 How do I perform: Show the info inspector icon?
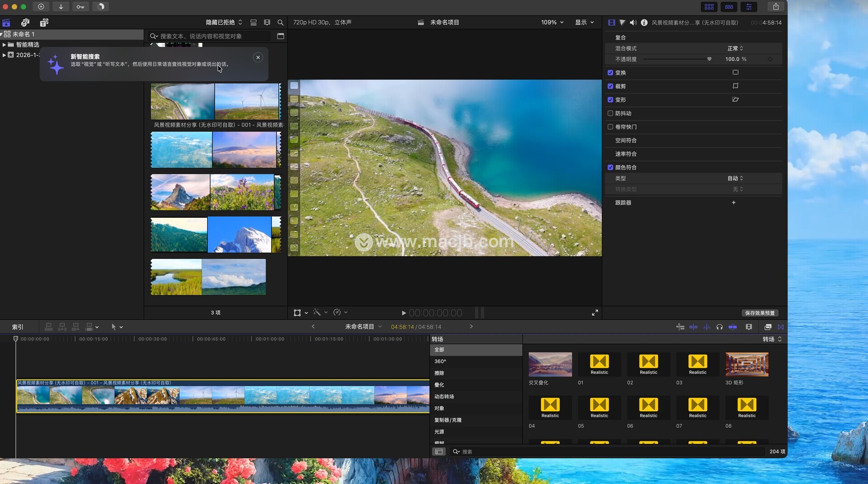(x=644, y=23)
